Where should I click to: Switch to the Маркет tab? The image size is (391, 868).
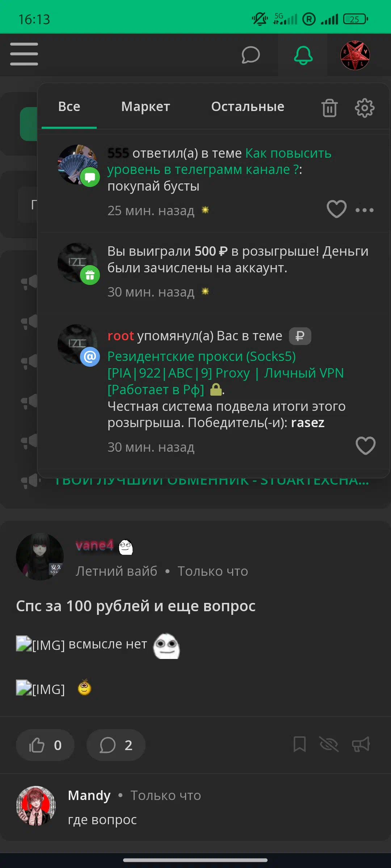[x=146, y=107]
